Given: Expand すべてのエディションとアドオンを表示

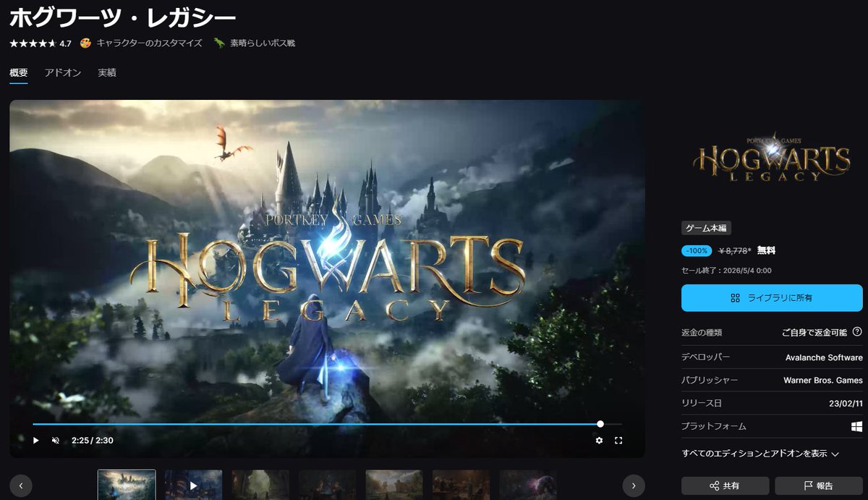Looking at the screenshot, I should tap(760, 454).
